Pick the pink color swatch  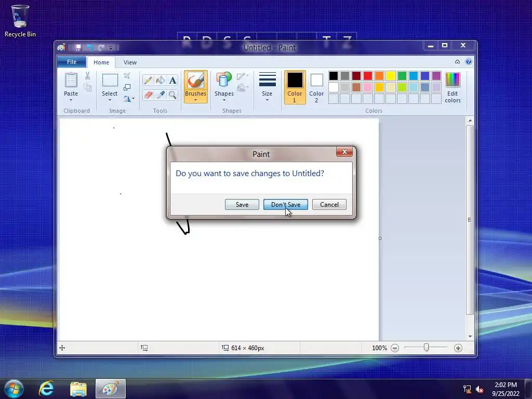tap(368, 87)
